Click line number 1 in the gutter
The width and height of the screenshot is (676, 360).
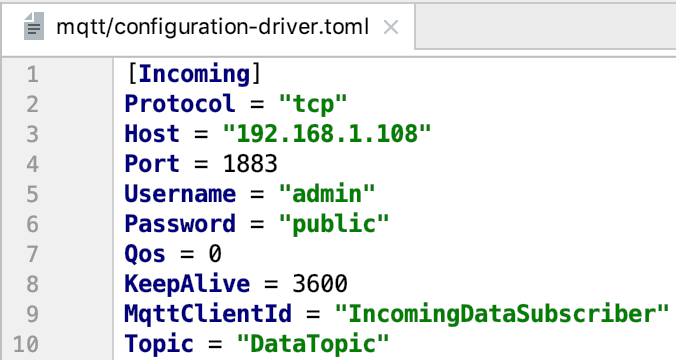[32, 74]
